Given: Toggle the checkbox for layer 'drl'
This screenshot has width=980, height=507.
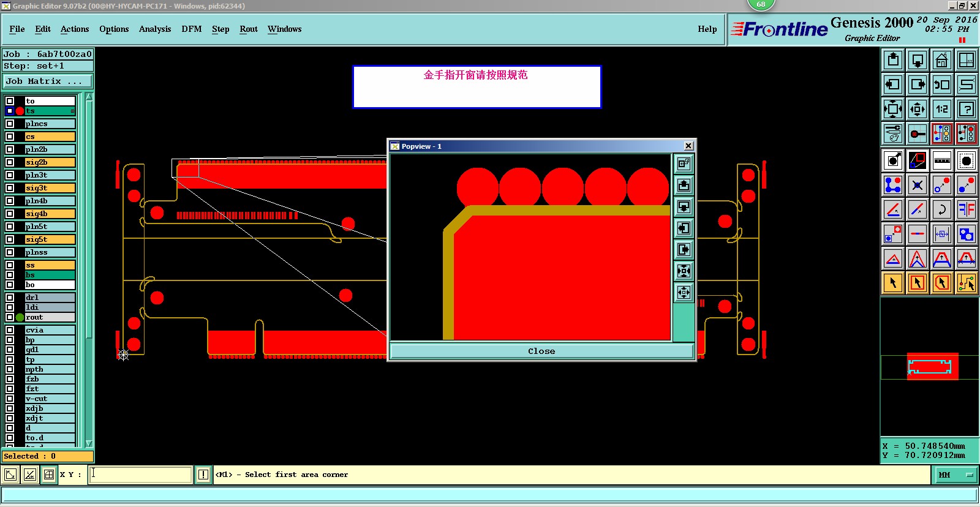Looking at the screenshot, I should 10,298.
